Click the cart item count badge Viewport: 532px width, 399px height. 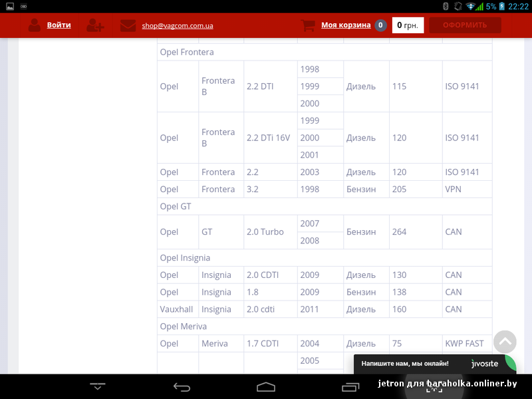(x=380, y=25)
